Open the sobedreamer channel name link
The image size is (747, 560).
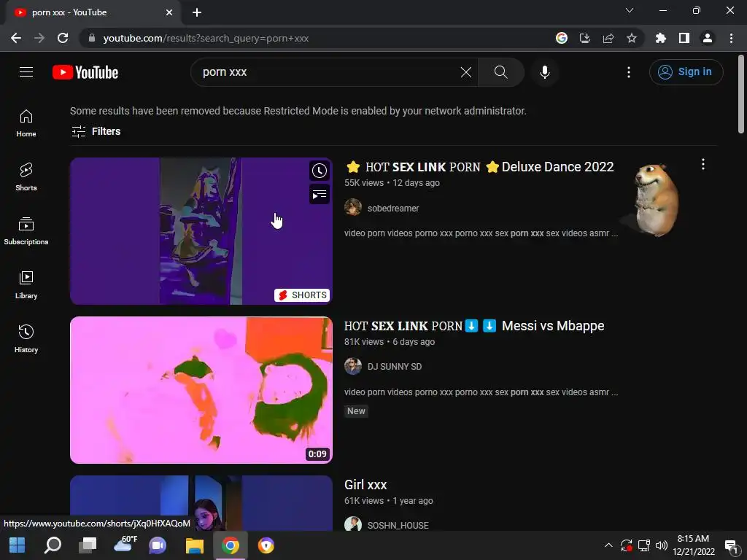(393, 208)
